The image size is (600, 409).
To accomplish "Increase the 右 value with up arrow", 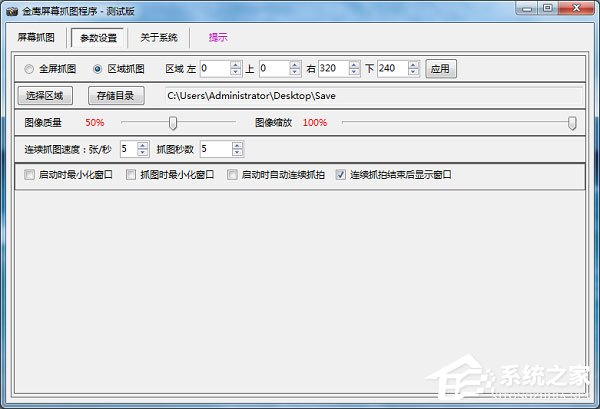I will click(354, 65).
